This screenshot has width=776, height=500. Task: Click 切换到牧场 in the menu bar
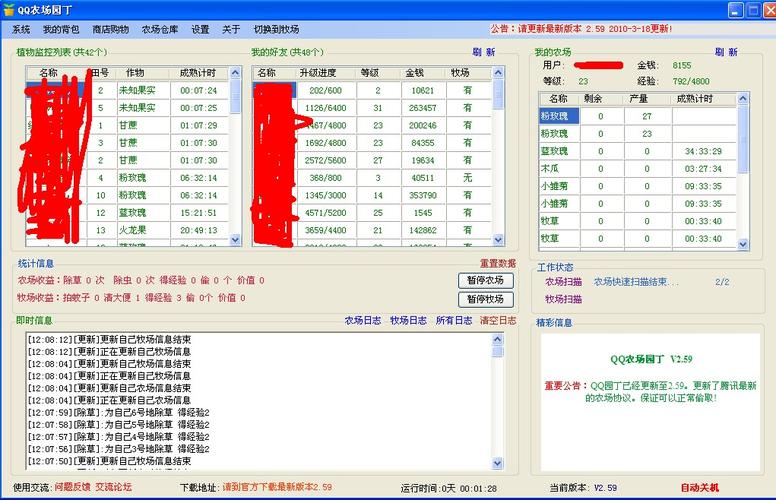coord(276,30)
